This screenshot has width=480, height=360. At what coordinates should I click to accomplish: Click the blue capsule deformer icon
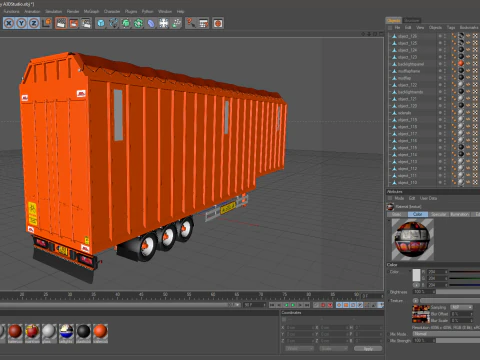pyautogui.click(x=151, y=23)
